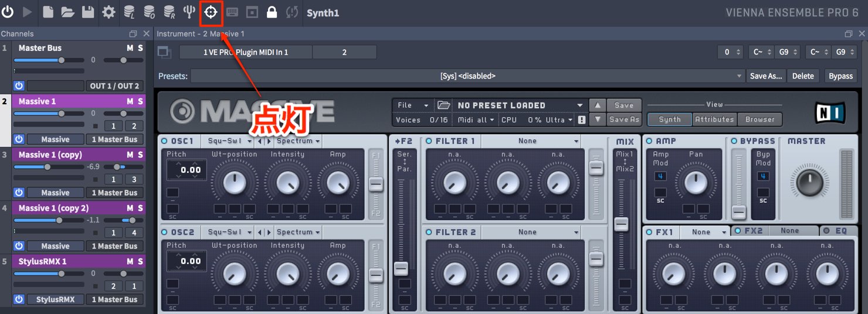
Task: Click the circular refresh warning icon
Action: click(291, 12)
